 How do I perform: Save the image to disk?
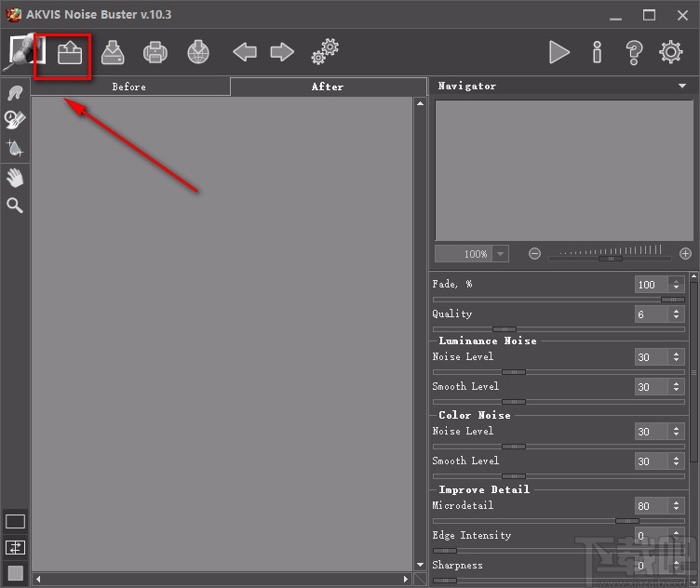(113, 53)
